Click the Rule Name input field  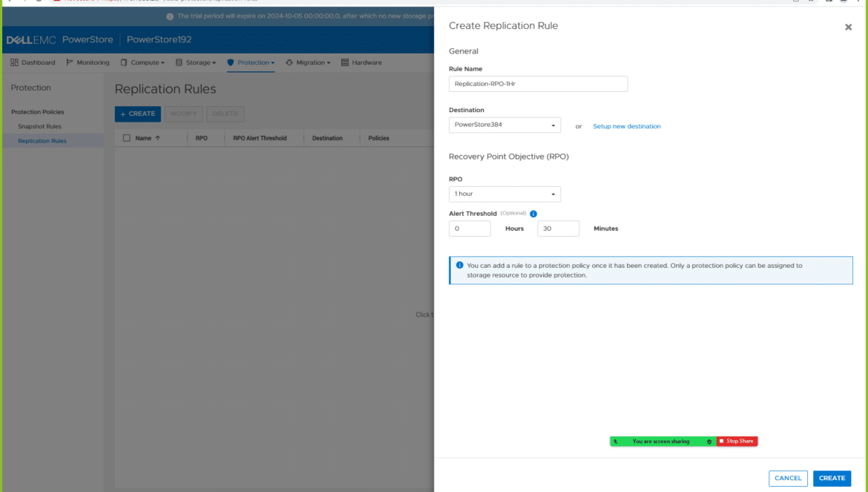[538, 84]
